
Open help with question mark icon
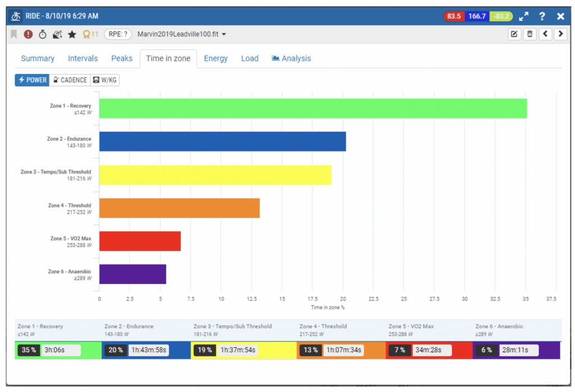point(542,16)
